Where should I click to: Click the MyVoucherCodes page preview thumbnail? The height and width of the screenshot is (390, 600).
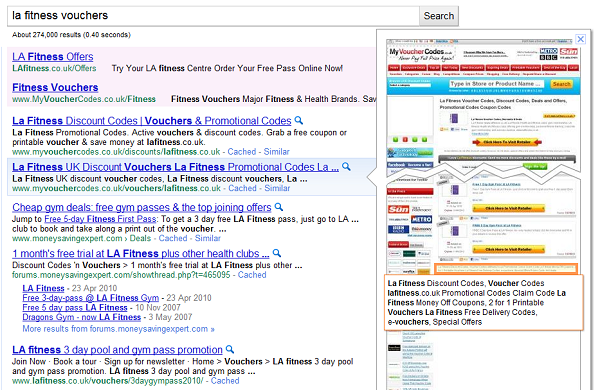(x=483, y=153)
